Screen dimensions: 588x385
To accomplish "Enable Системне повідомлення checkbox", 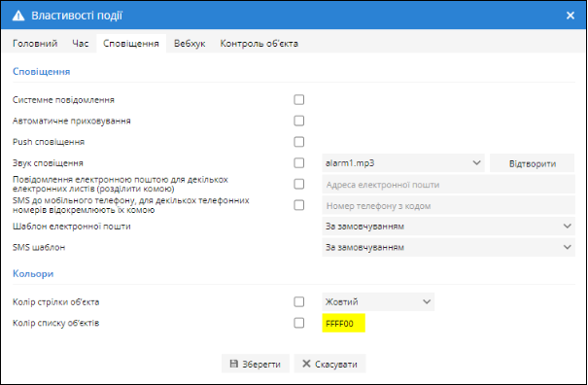I will [299, 100].
